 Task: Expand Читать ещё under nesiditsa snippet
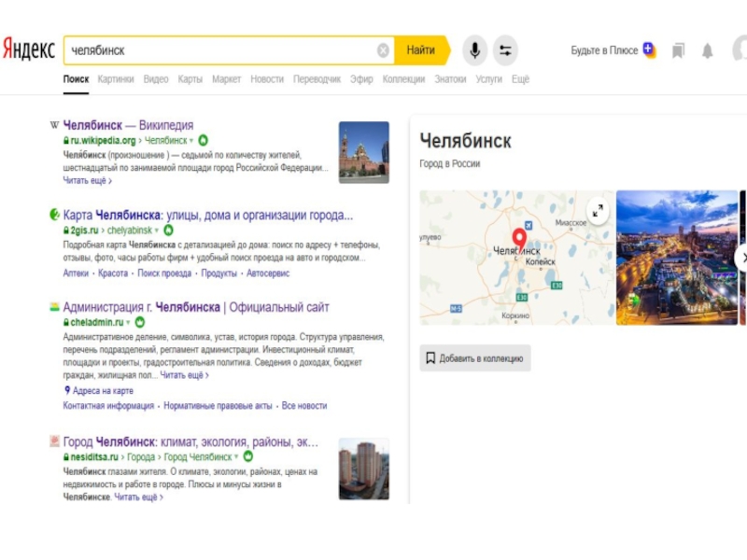138,497
